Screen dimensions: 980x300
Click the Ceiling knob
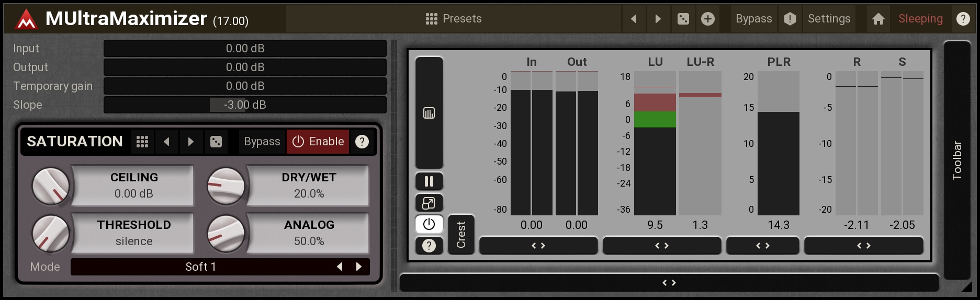(x=51, y=186)
